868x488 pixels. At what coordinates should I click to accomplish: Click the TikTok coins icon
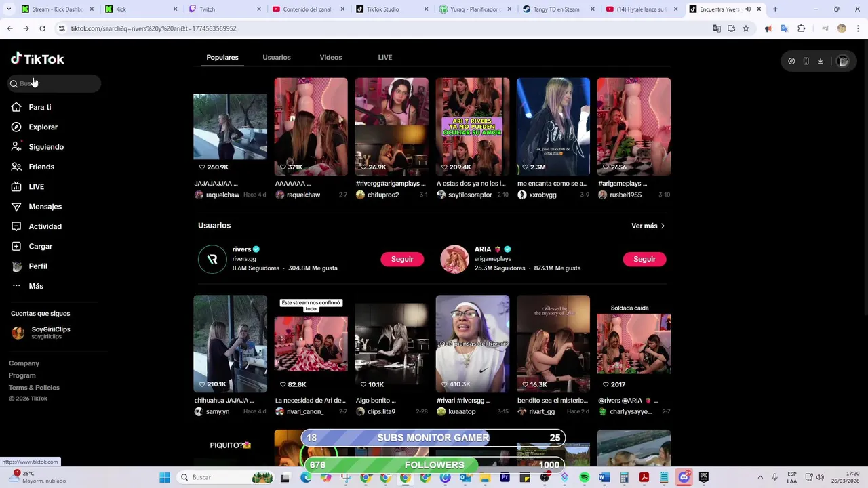pos(791,61)
